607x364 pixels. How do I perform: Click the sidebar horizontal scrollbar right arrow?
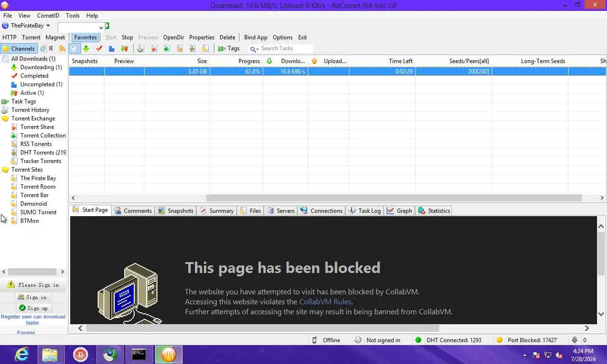(x=62, y=272)
